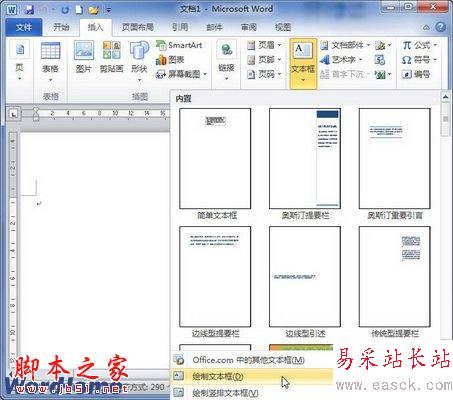Click the signature line icon
The image size is (453, 400).
tap(382, 45)
